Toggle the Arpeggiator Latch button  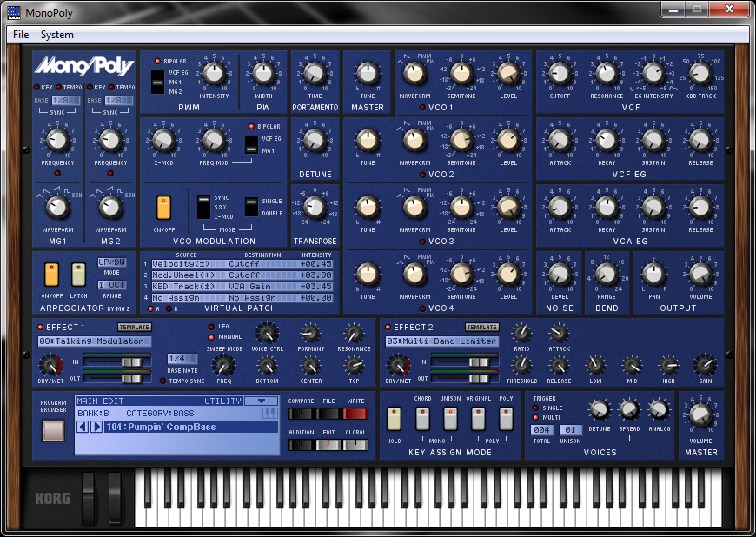tap(78, 275)
